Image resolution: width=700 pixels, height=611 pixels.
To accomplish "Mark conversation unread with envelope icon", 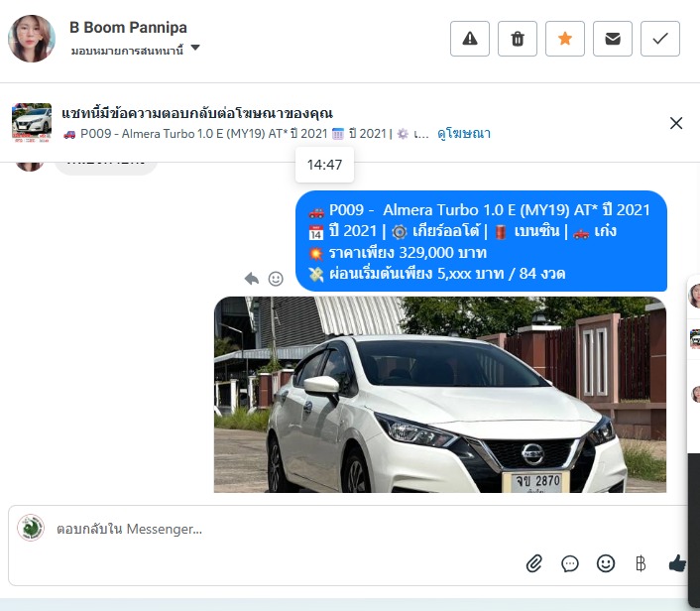I will 613,39.
